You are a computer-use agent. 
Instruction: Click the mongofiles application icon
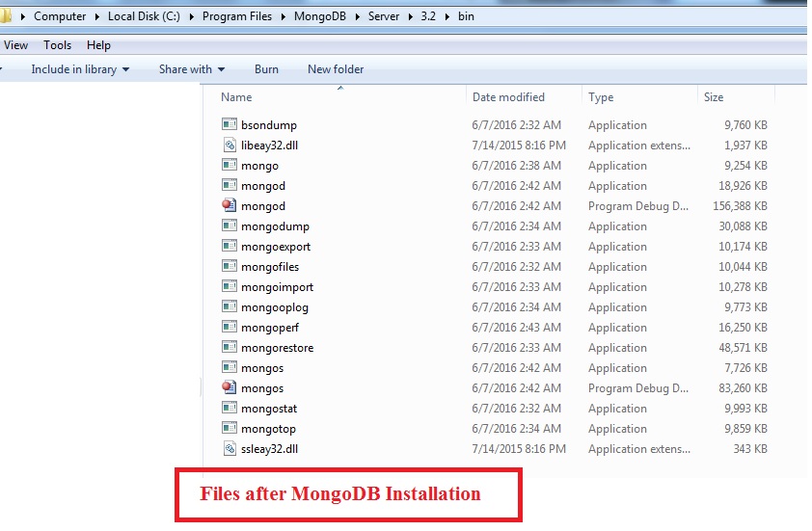point(230,266)
